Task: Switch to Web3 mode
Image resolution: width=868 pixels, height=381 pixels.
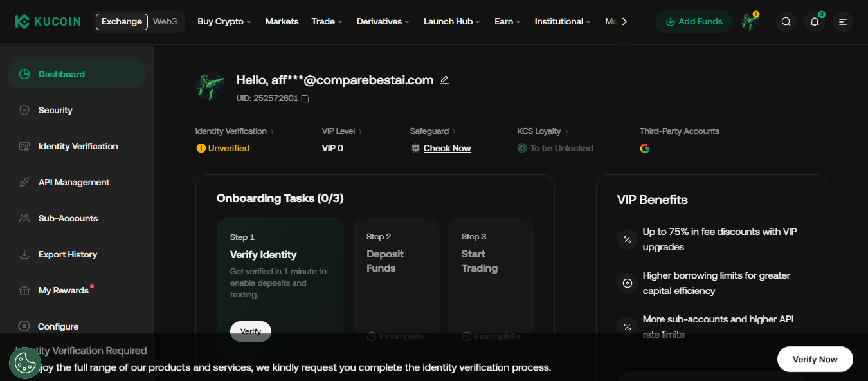Action: (x=165, y=22)
